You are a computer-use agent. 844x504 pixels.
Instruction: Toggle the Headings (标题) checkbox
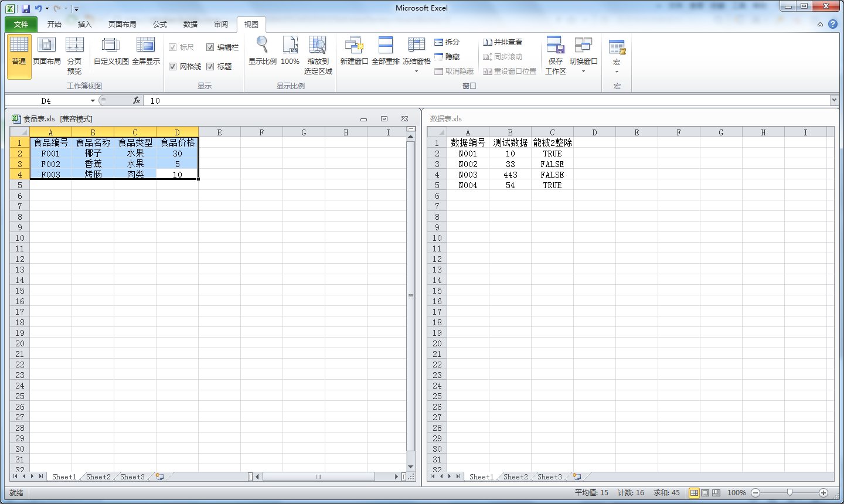(210, 67)
